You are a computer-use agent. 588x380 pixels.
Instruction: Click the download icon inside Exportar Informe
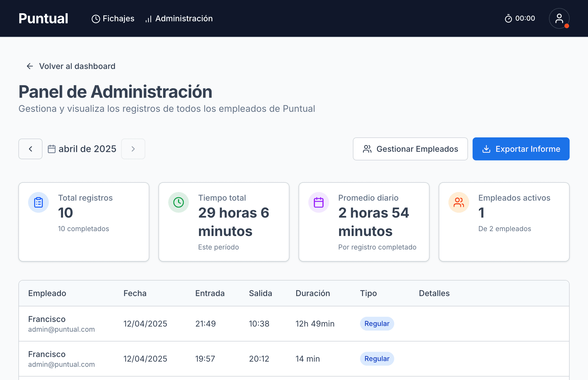coord(487,149)
